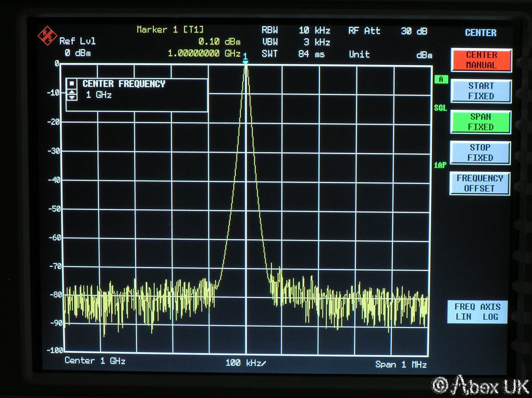
Task: Click the CENTER menu title
Action: pyautogui.click(x=480, y=33)
